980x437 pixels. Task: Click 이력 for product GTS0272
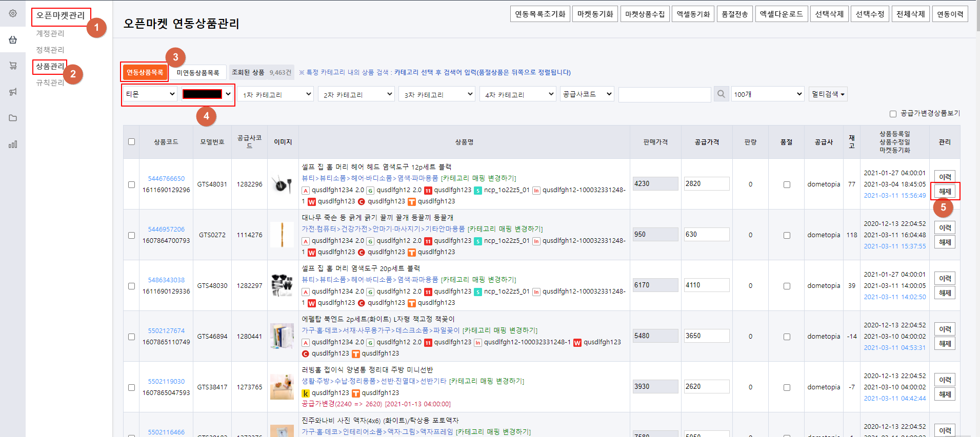point(945,227)
